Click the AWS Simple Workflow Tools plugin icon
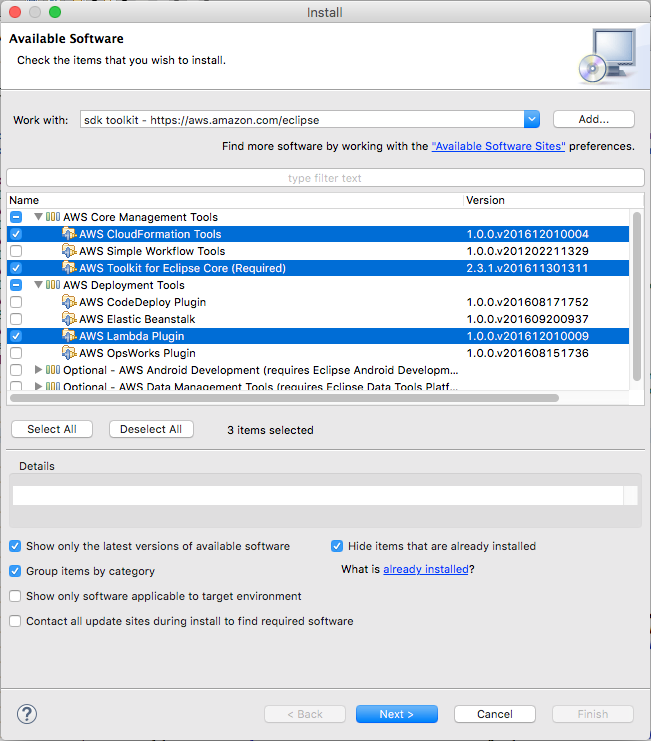Viewport: 651px width, 741px height. [x=69, y=251]
